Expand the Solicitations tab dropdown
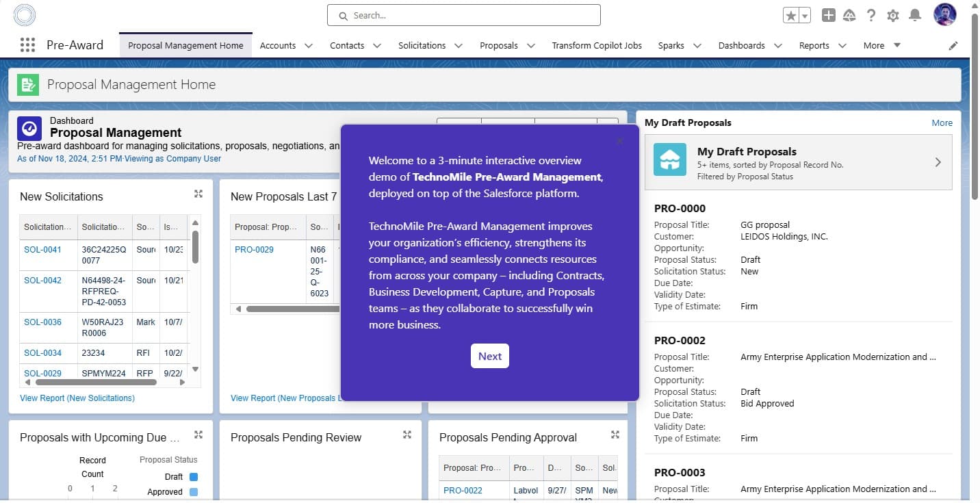 pyautogui.click(x=459, y=46)
